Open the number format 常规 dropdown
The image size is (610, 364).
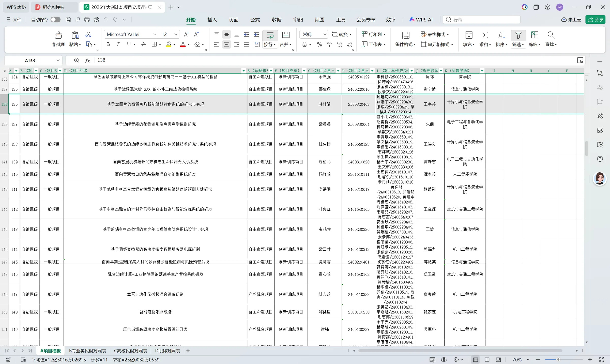[x=325, y=34]
